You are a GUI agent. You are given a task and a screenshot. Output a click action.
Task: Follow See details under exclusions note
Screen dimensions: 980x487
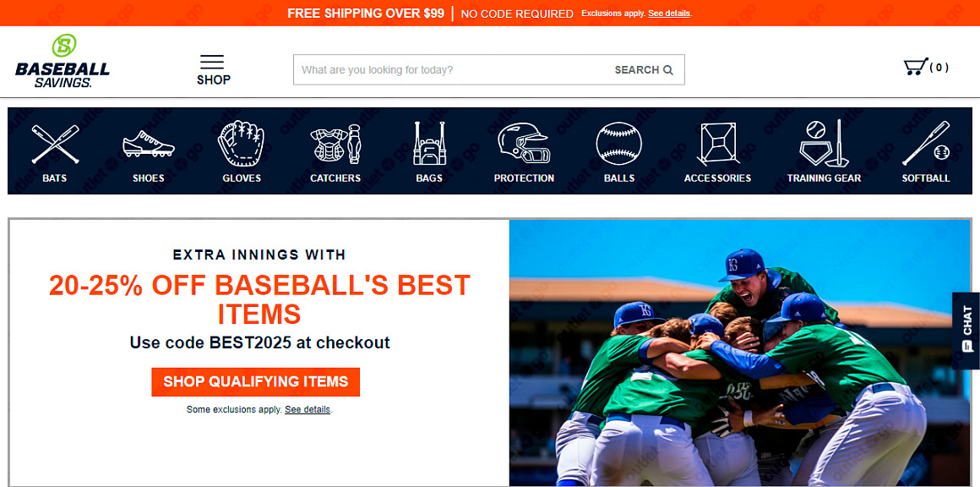point(308,410)
